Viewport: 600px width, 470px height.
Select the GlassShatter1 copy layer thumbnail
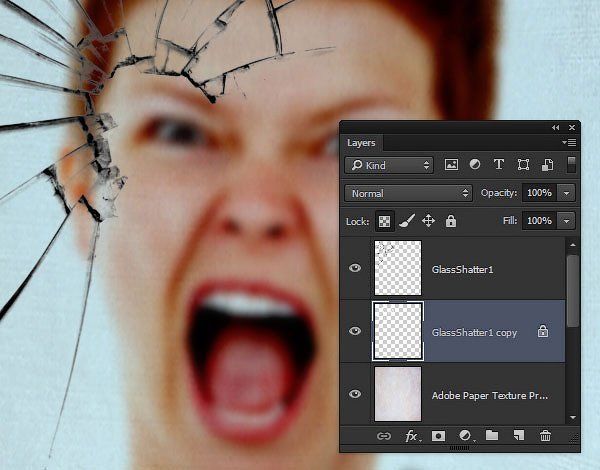(398, 331)
